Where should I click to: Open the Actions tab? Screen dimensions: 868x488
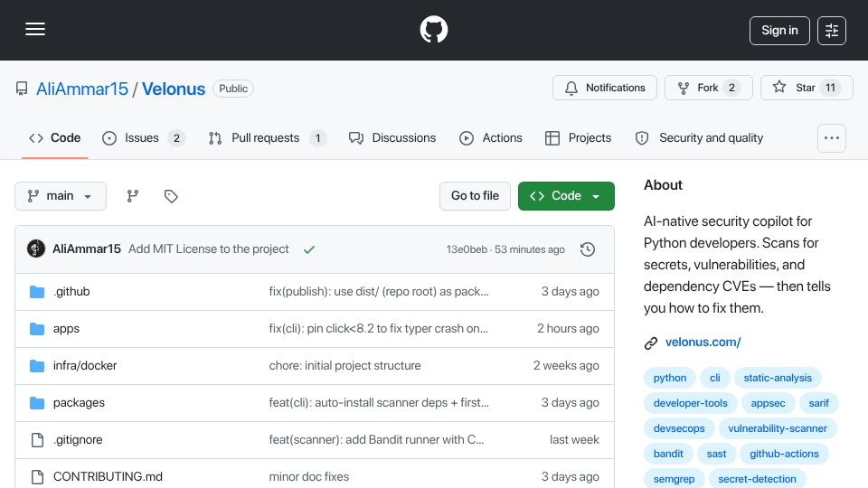tap(490, 137)
